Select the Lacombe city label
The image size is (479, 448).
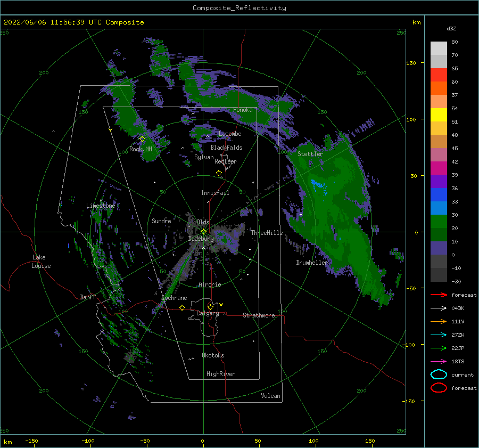point(230,134)
